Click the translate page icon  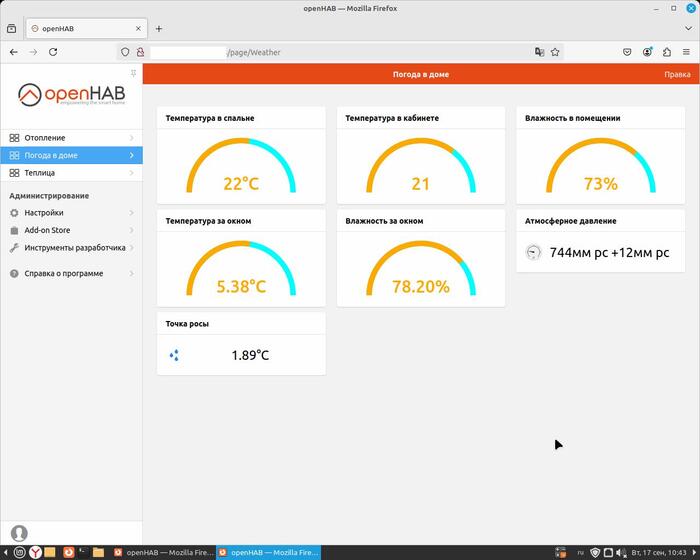(x=539, y=52)
